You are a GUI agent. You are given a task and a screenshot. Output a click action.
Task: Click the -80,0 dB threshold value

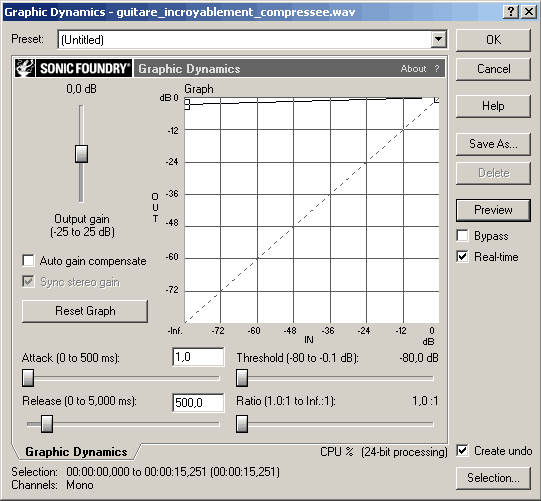click(419, 358)
